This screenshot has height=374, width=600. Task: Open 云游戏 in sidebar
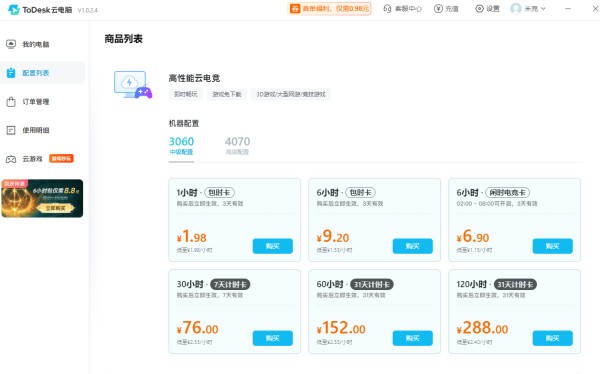(x=42, y=159)
